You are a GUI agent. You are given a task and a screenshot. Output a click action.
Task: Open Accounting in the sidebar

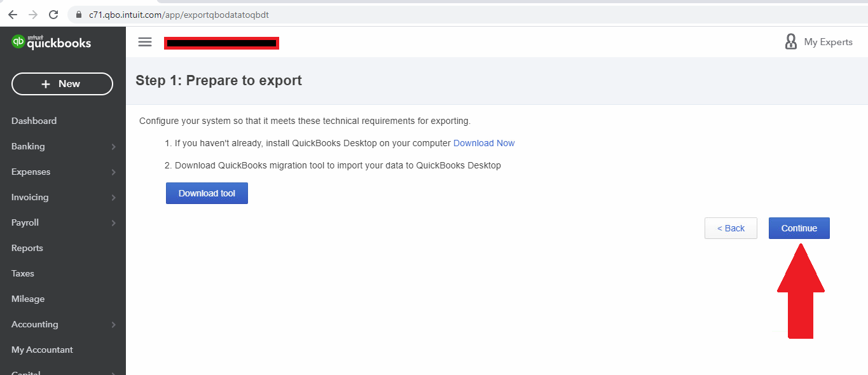coord(35,324)
